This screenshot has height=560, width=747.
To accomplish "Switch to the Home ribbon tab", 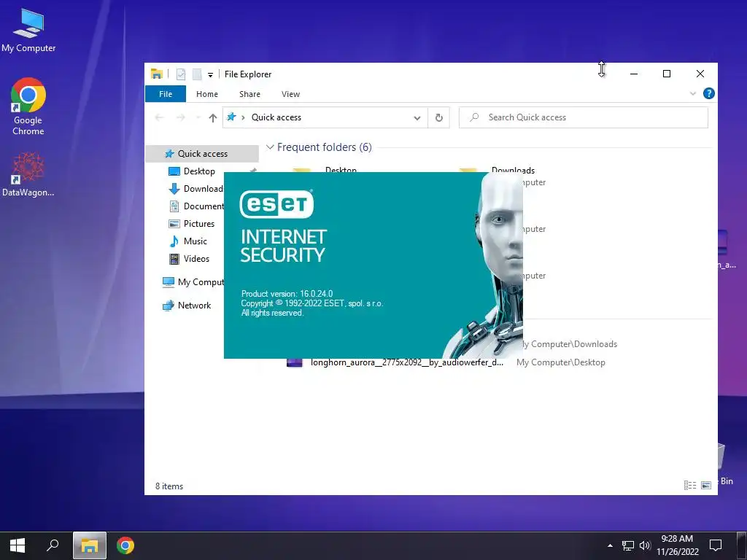I will [x=206, y=94].
